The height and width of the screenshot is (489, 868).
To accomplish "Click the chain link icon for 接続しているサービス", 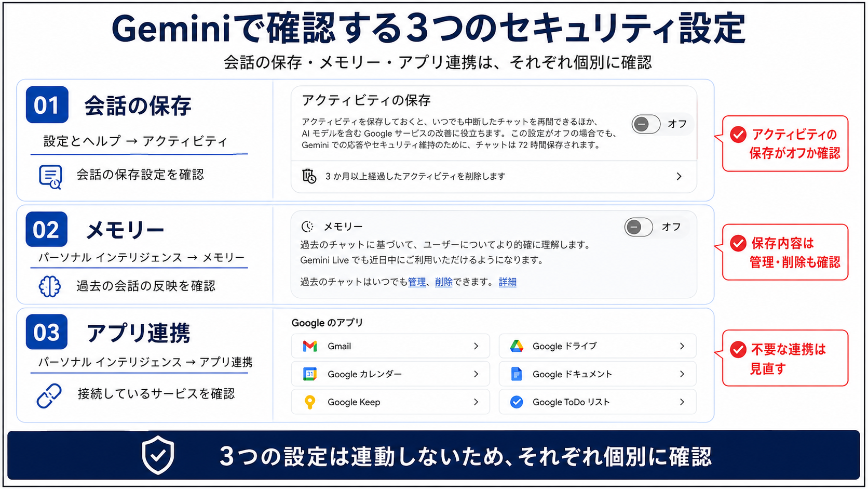I will tap(49, 396).
